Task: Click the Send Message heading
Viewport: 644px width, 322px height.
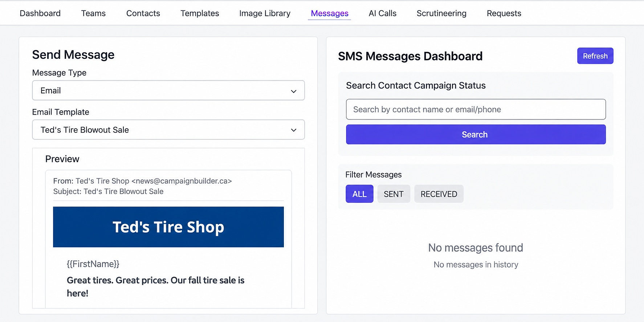Action: click(73, 54)
